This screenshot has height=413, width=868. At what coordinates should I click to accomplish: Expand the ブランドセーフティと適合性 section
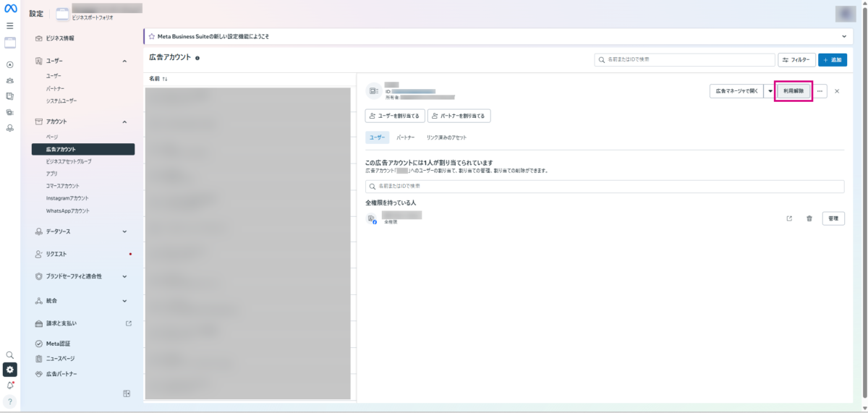coord(124,276)
